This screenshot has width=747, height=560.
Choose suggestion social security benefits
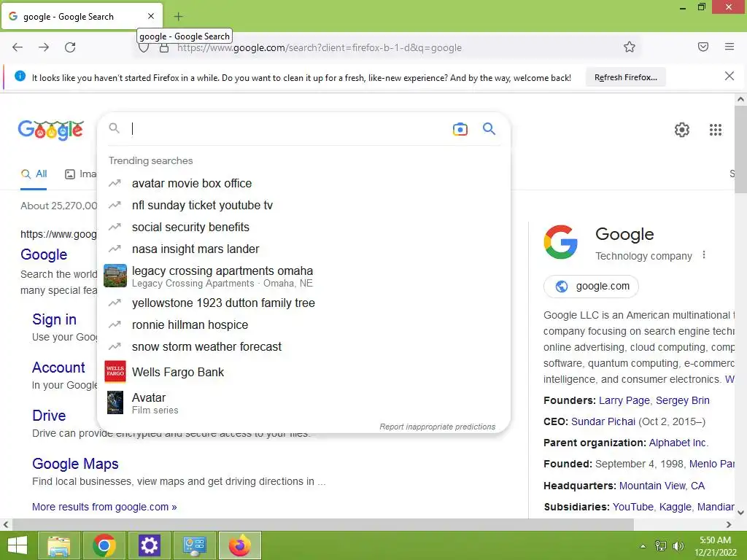[x=303, y=227]
